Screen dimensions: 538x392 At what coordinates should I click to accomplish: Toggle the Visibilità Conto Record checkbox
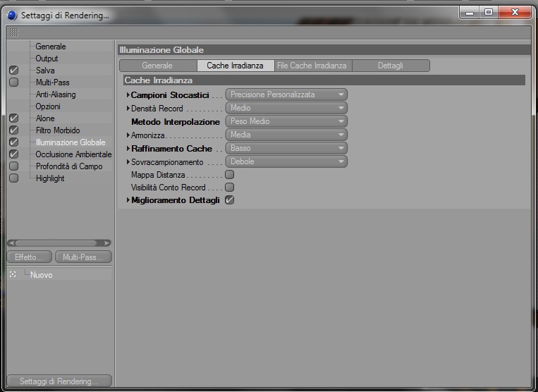pos(230,188)
